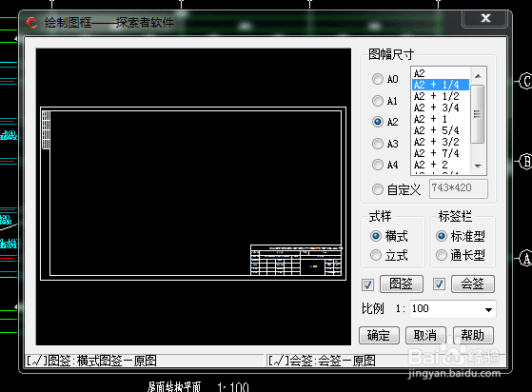Image resolution: width=532 pixels, height=392 pixels.
Task: Click axis bubble C in the drawing
Action: [525, 81]
